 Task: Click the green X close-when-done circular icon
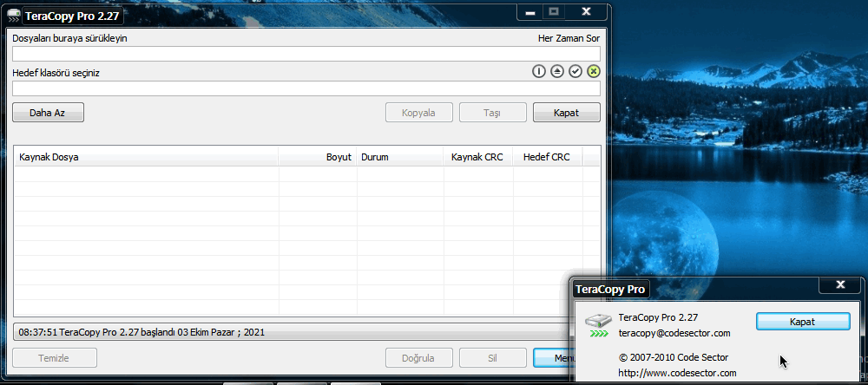594,71
